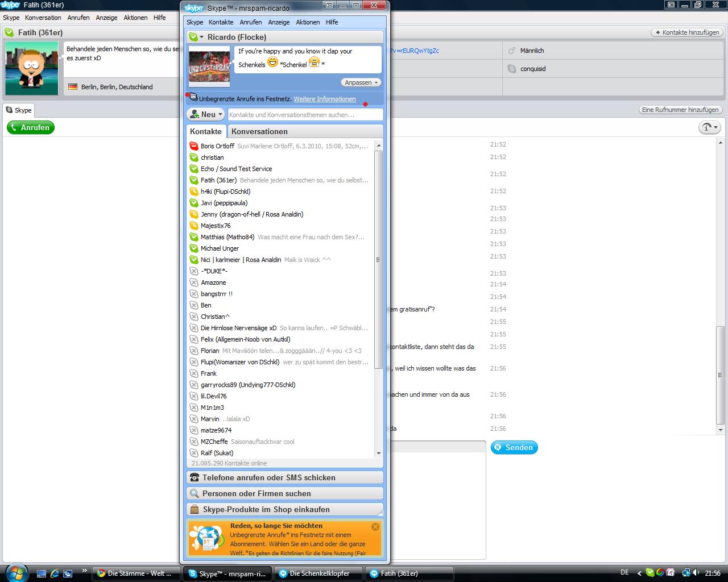This screenshot has height=582, width=728.
Task: Expand Personen oder Firmen suchen
Action: coord(285,493)
